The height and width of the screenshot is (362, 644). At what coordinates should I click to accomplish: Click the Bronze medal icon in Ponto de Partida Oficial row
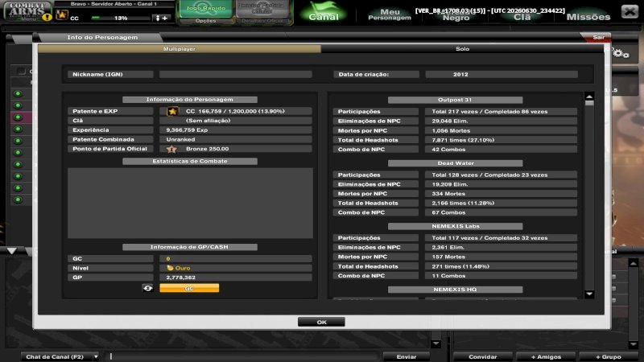point(171,149)
